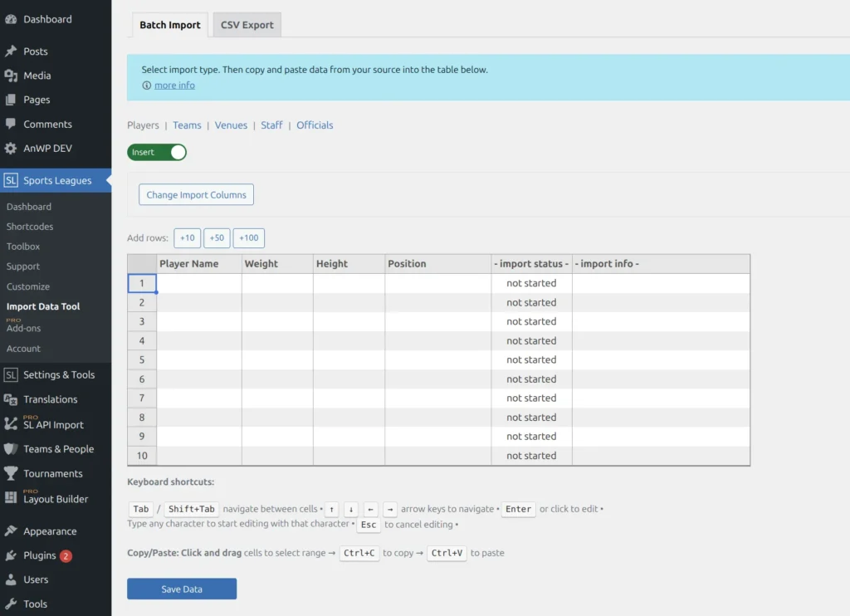Select the Position column header
The image size is (850, 616).
point(438,264)
